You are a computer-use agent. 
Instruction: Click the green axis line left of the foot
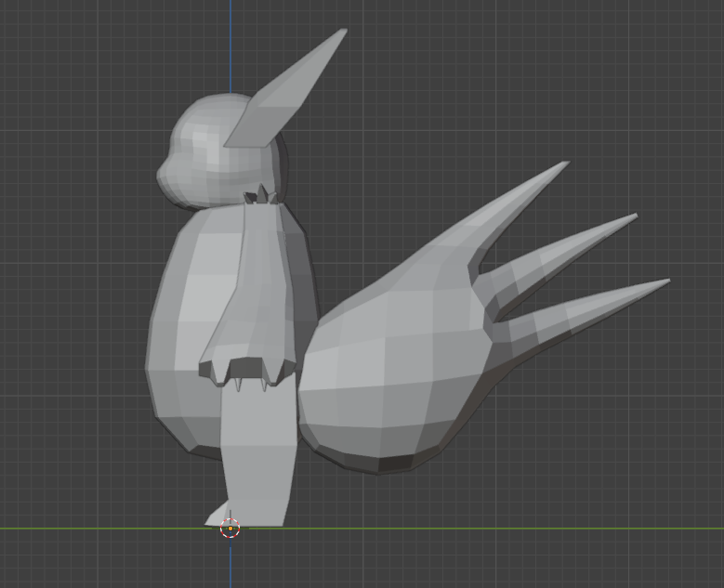pyautogui.click(x=93, y=529)
